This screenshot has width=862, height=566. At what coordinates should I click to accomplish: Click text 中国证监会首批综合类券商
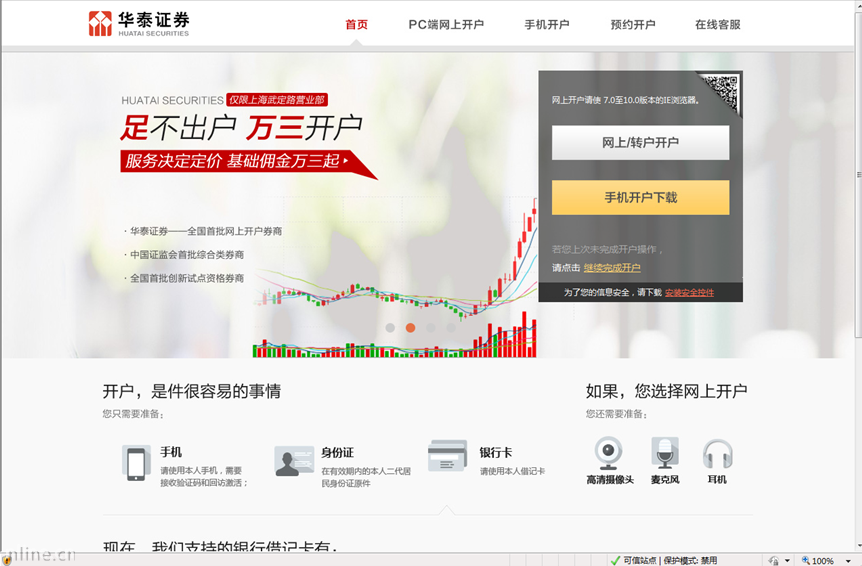click(x=187, y=255)
